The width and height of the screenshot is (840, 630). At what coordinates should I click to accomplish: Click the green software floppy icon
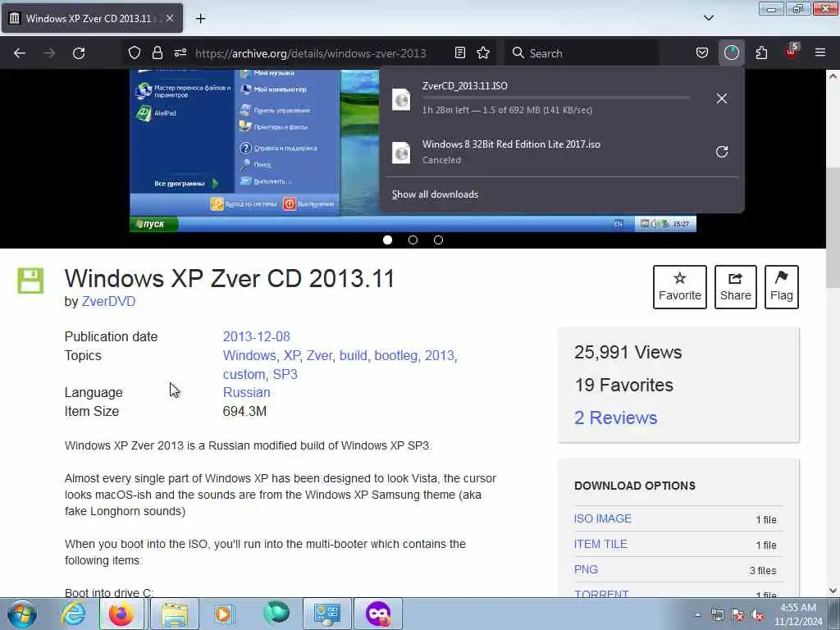(x=30, y=281)
